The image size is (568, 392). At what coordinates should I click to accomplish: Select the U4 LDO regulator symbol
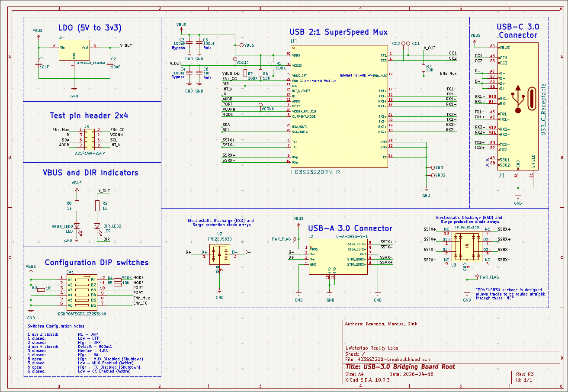click(x=75, y=51)
